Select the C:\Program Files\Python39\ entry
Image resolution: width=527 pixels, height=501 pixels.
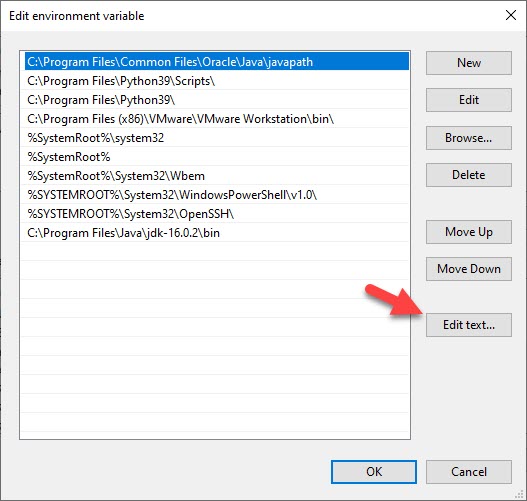(217, 100)
